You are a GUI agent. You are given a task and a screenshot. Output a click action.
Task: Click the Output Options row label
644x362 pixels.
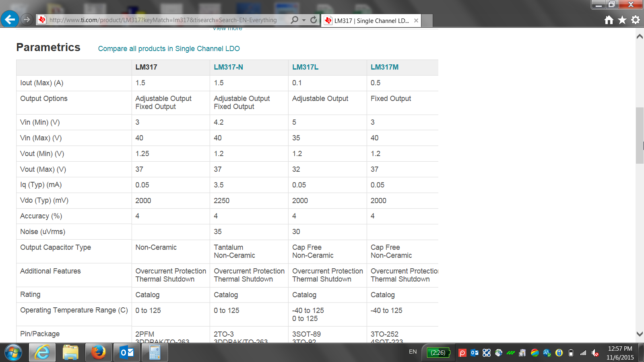[44, 99]
